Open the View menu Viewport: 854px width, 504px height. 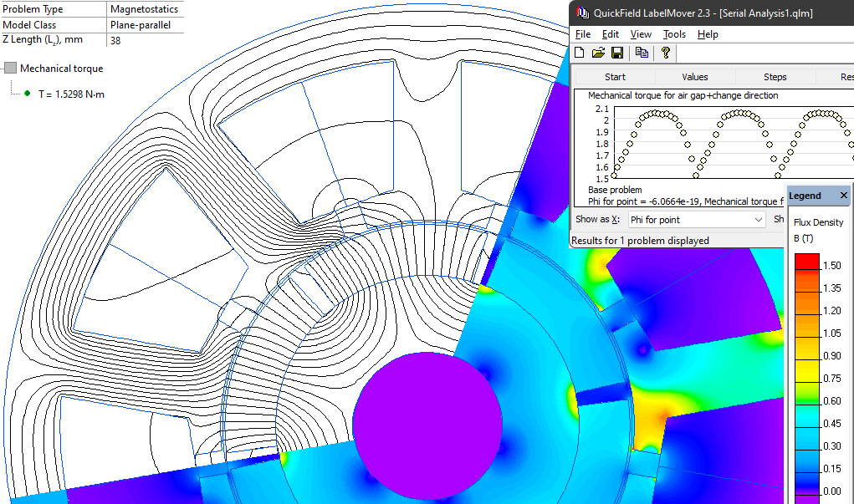641,34
